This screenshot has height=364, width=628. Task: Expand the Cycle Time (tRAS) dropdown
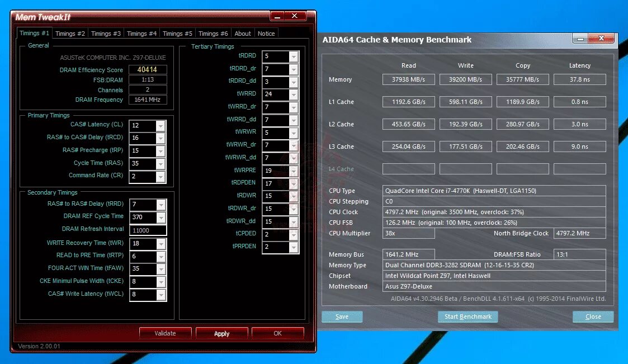160,164
